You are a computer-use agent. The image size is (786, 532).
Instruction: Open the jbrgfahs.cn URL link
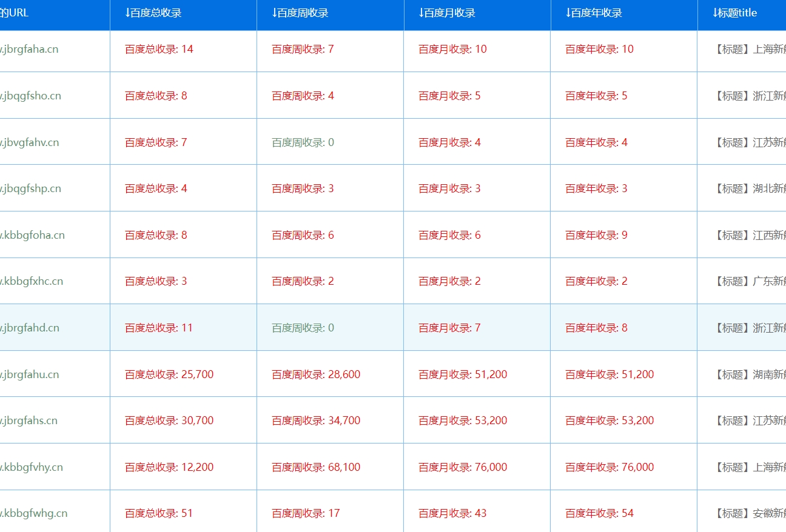tap(29, 421)
